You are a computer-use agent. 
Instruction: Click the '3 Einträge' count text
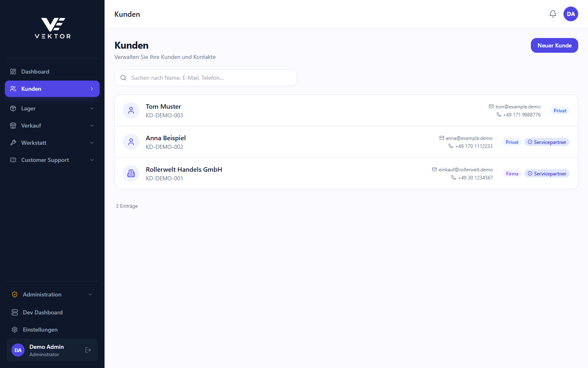click(x=127, y=206)
